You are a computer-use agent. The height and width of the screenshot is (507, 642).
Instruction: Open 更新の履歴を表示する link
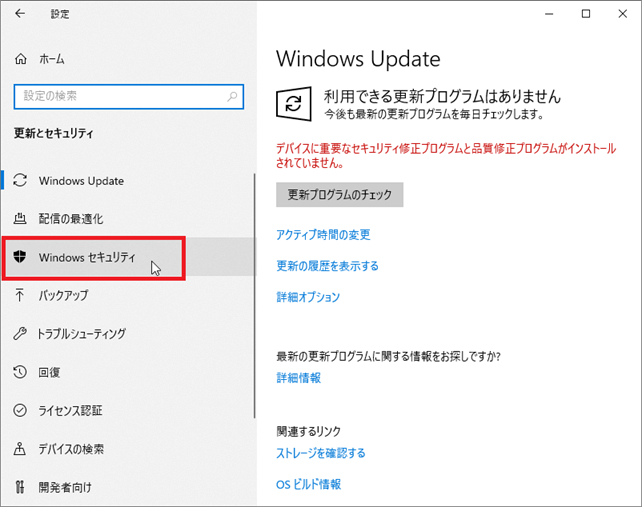pyautogui.click(x=327, y=266)
